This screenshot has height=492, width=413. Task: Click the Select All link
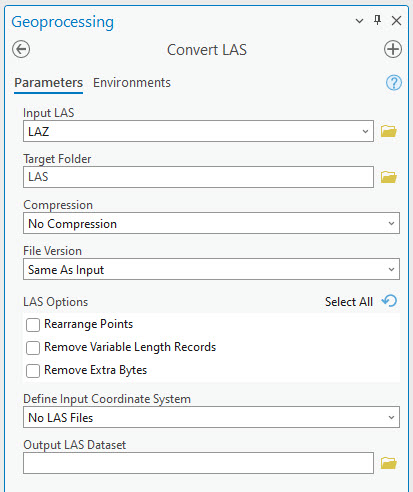[x=349, y=302]
